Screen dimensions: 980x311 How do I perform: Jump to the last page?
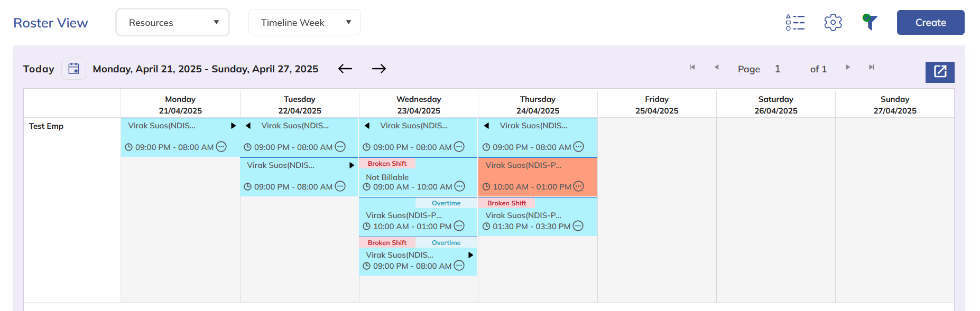pos(872,68)
